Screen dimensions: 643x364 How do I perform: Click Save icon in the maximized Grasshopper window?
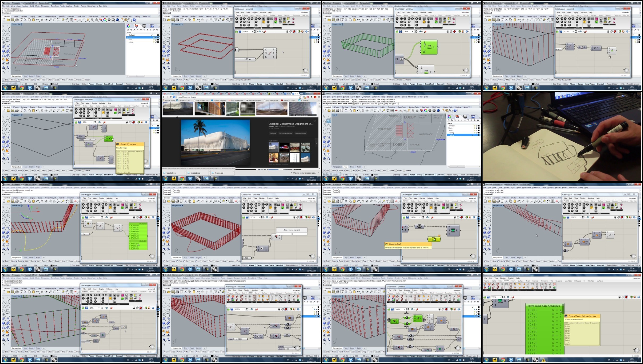pyautogui.click(x=488, y=297)
